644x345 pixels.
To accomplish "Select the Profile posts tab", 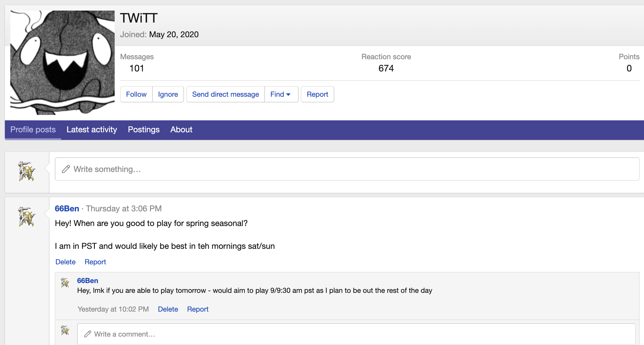I will tap(33, 130).
